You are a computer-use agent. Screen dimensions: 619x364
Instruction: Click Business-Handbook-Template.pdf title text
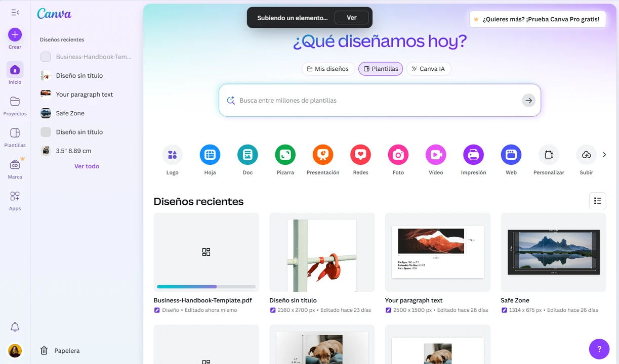tap(202, 300)
